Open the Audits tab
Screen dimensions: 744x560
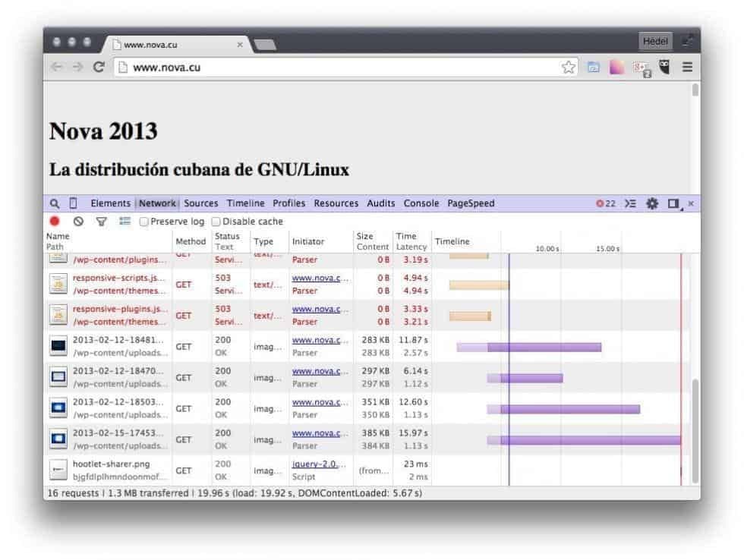[x=381, y=203]
